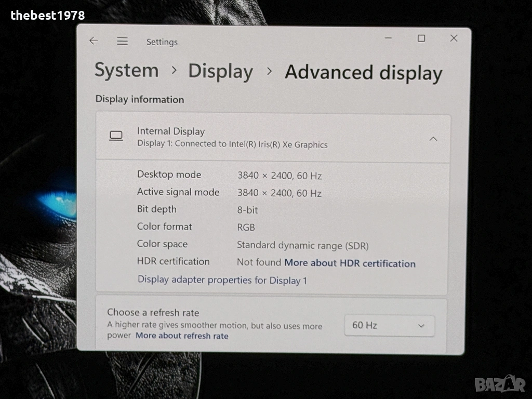This screenshot has width=532, height=399.
Task: Click the Desktop mode 3840 × 2400 value
Action: click(x=279, y=176)
